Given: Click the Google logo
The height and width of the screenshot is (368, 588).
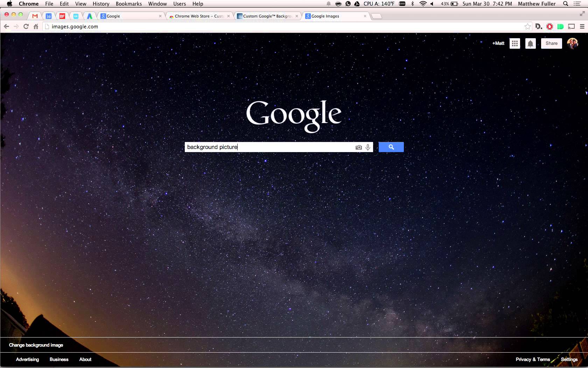Looking at the screenshot, I should click(x=294, y=116).
